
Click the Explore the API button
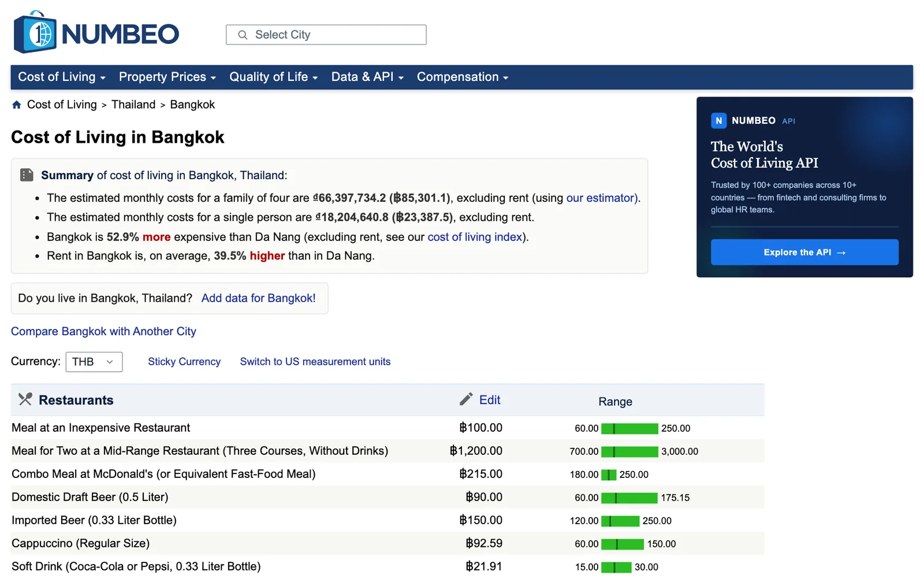tap(804, 253)
